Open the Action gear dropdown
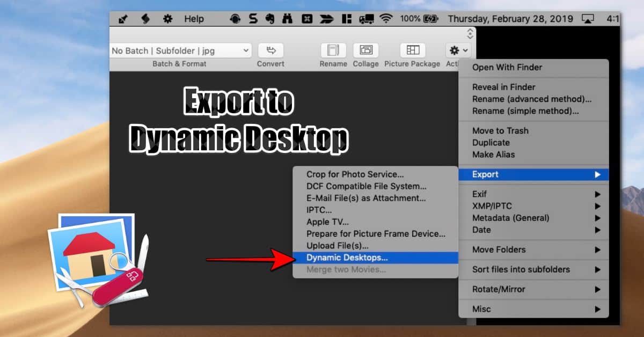The image size is (644, 337). pyautogui.click(x=458, y=50)
